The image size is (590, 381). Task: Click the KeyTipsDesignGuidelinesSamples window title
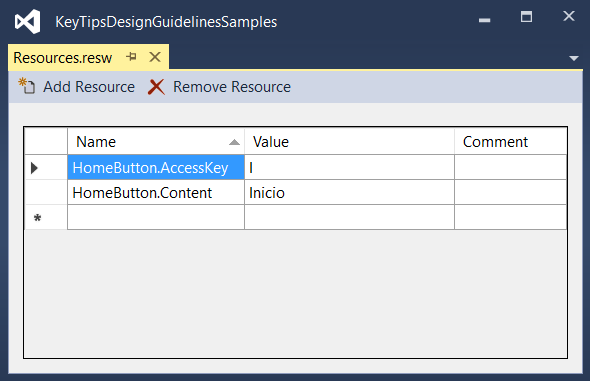tap(166, 22)
